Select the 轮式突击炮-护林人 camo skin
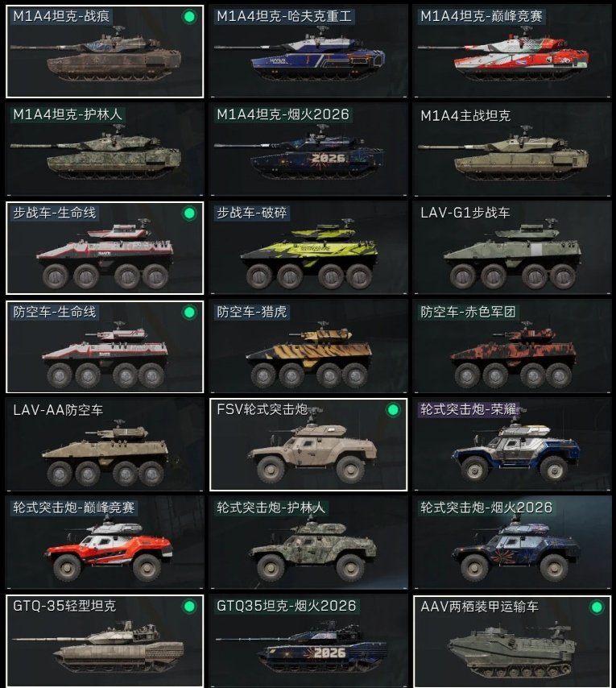 click(x=308, y=543)
